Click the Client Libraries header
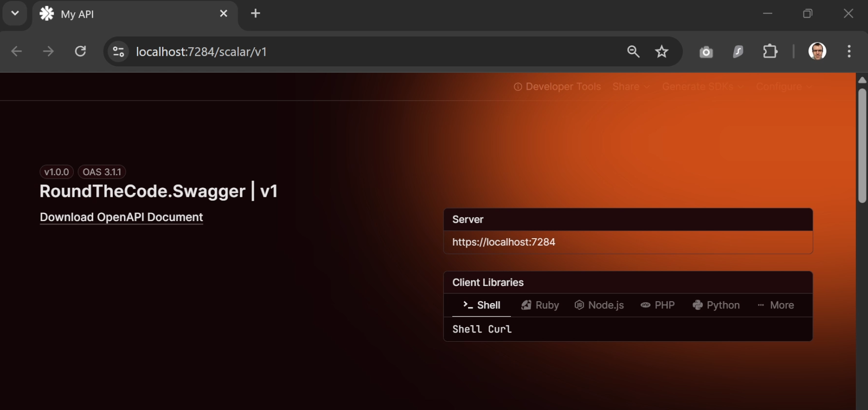The height and width of the screenshot is (410, 868). (628, 283)
